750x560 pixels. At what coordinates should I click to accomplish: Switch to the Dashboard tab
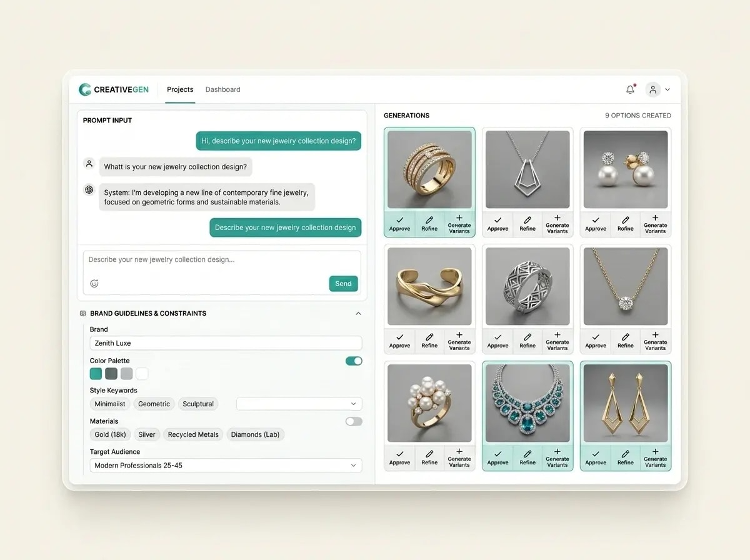click(x=222, y=89)
